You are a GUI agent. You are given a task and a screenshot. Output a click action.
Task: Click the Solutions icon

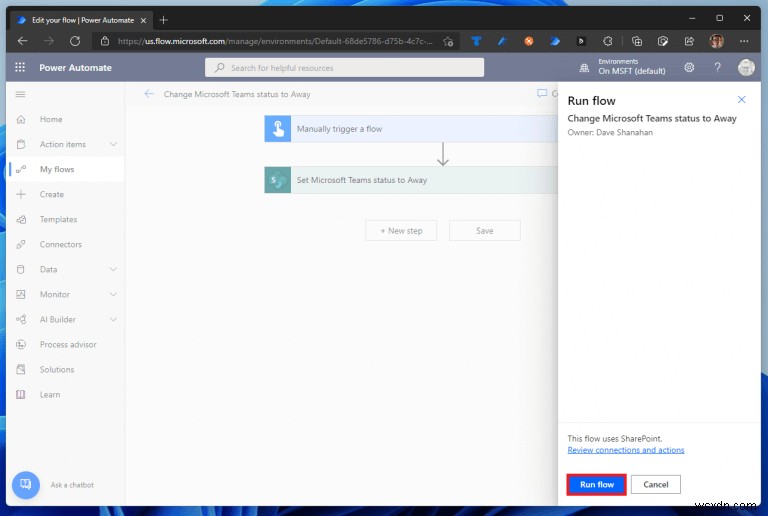pos(21,370)
